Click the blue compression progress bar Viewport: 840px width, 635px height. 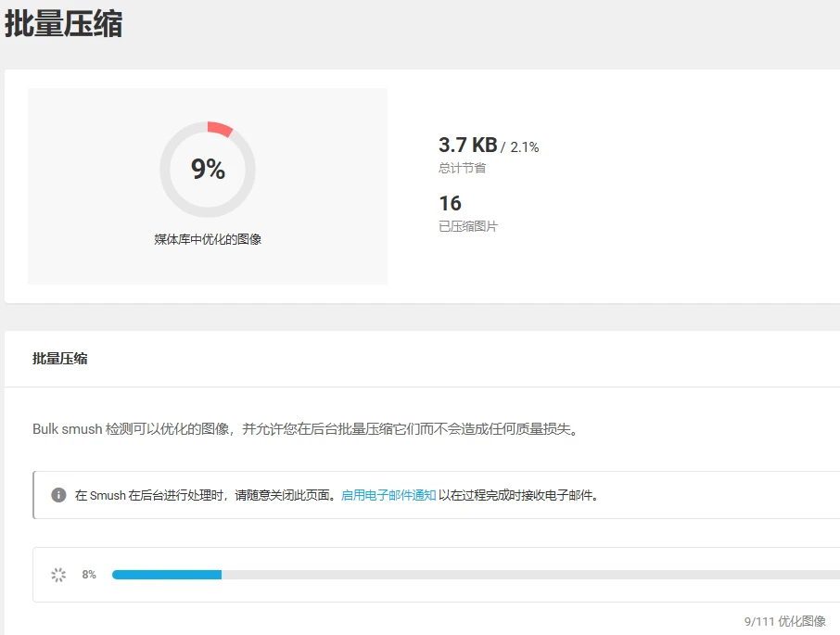167,574
